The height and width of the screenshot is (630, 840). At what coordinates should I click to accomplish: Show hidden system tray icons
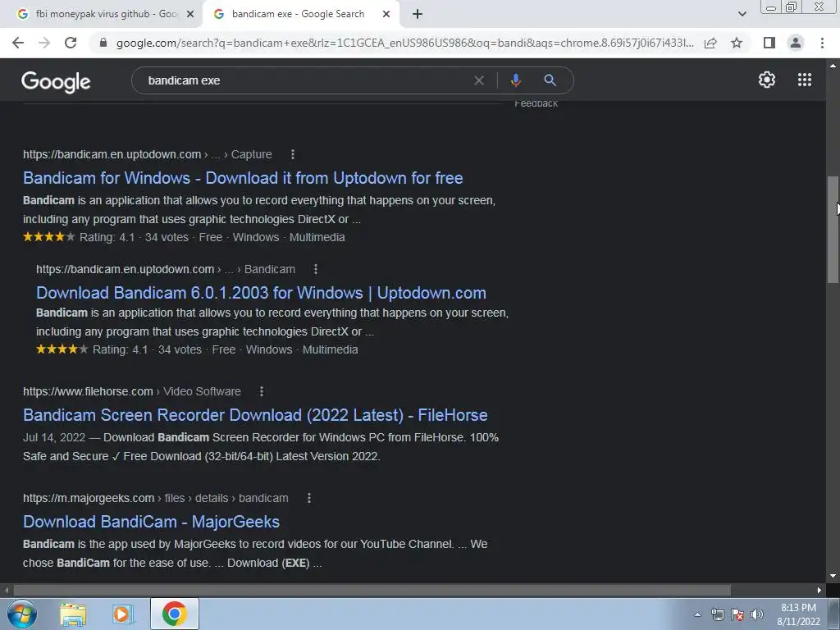click(697, 614)
